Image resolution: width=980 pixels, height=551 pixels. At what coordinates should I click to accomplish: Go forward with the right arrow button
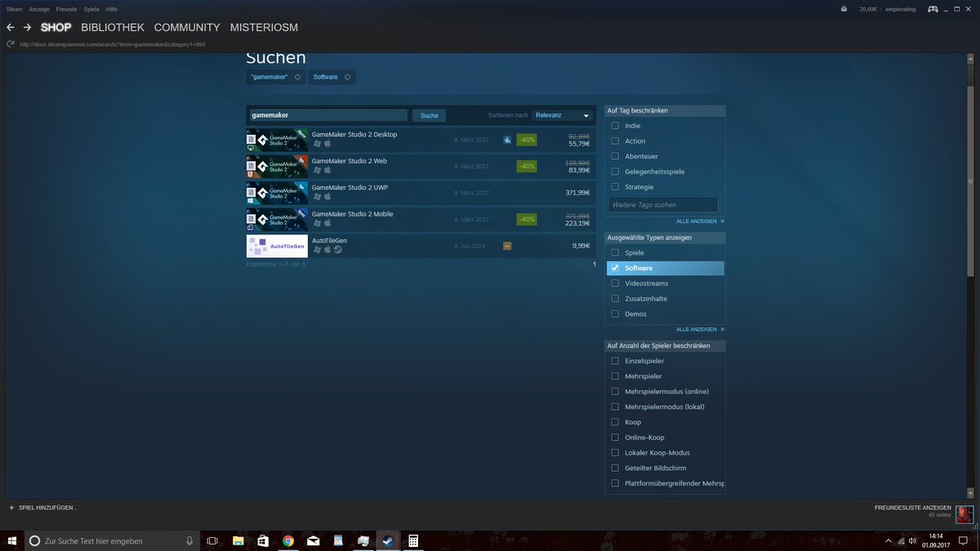[28, 28]
